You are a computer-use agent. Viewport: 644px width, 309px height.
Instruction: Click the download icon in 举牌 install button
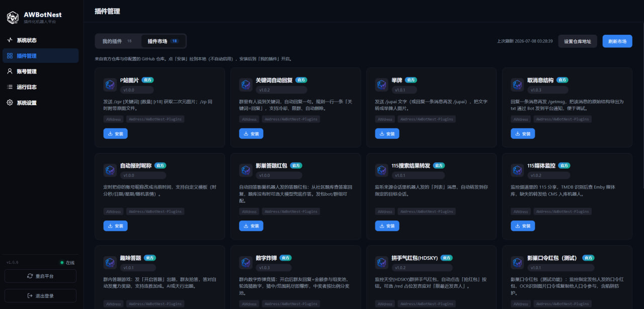point(382,134)
